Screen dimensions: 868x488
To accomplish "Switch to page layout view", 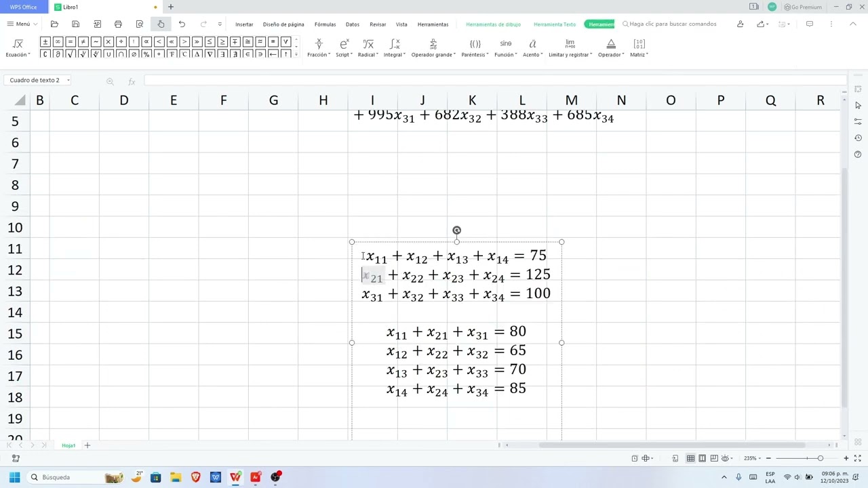I will (702, 458).
